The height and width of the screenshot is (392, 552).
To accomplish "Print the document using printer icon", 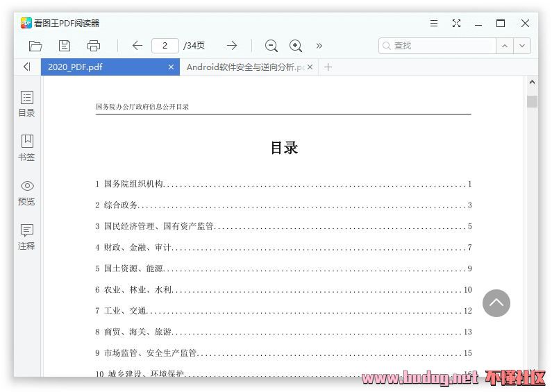I will (x=94, y=46).
